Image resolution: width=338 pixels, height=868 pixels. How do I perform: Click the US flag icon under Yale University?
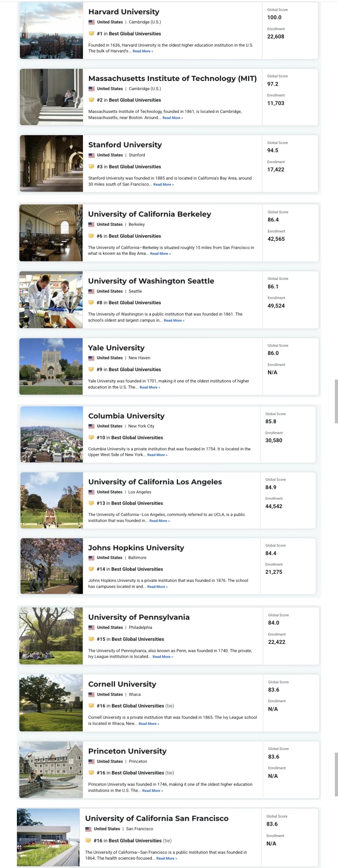91,358
